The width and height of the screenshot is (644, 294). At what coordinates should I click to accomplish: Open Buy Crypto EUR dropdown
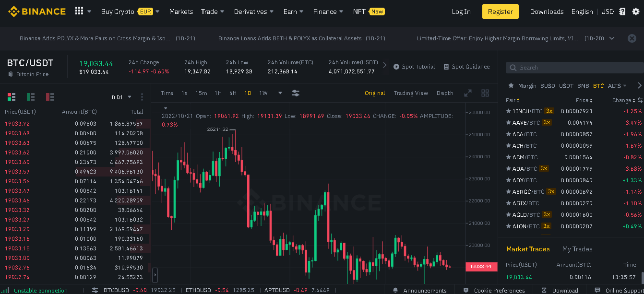point(130,12)
